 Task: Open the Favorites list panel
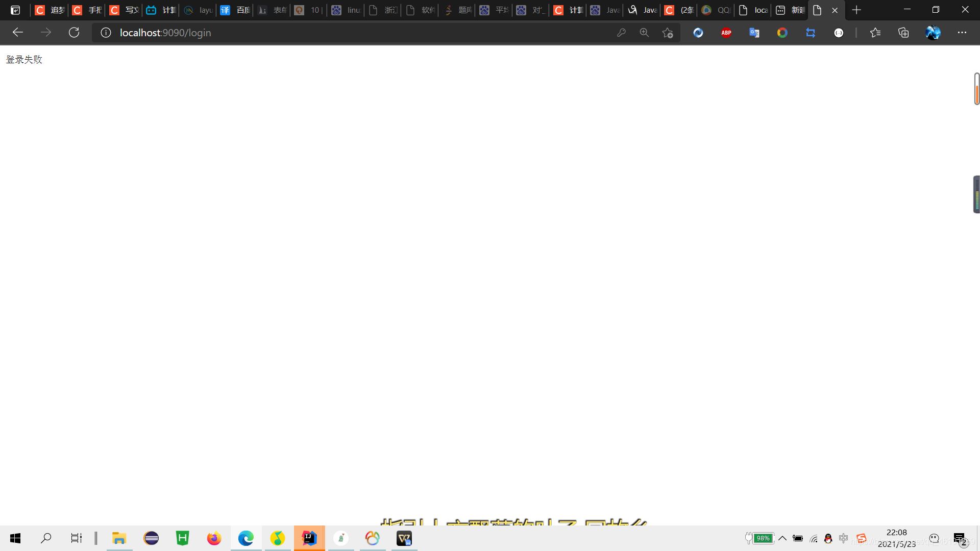tap(875, 33)
